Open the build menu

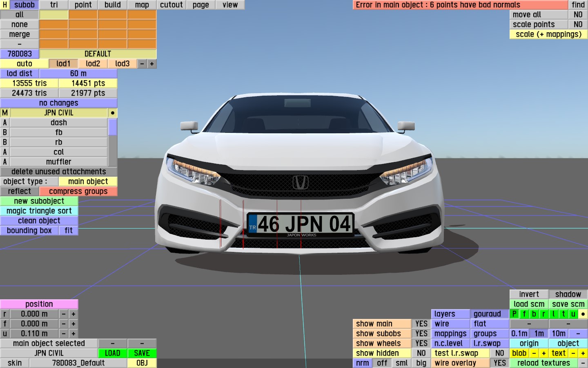coord(113,5)
